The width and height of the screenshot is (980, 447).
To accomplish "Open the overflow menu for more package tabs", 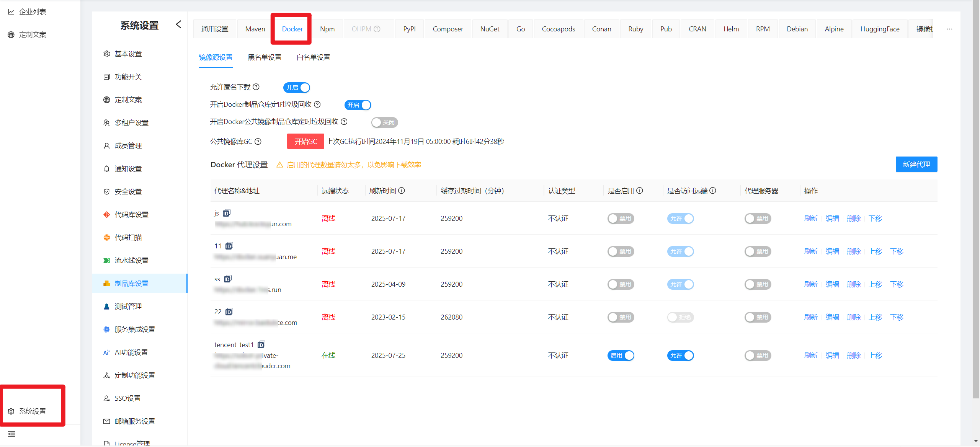I will click(949, 29).
